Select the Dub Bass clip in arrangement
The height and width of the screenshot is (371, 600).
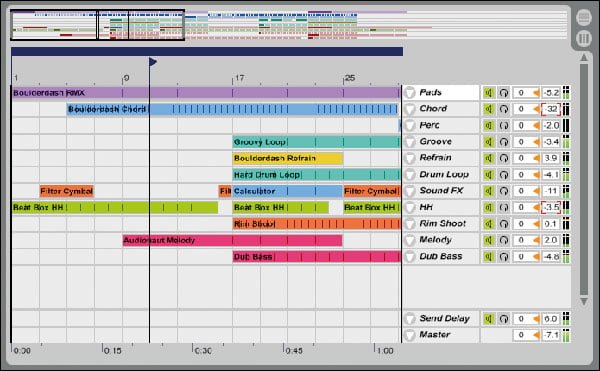(316, 257)
